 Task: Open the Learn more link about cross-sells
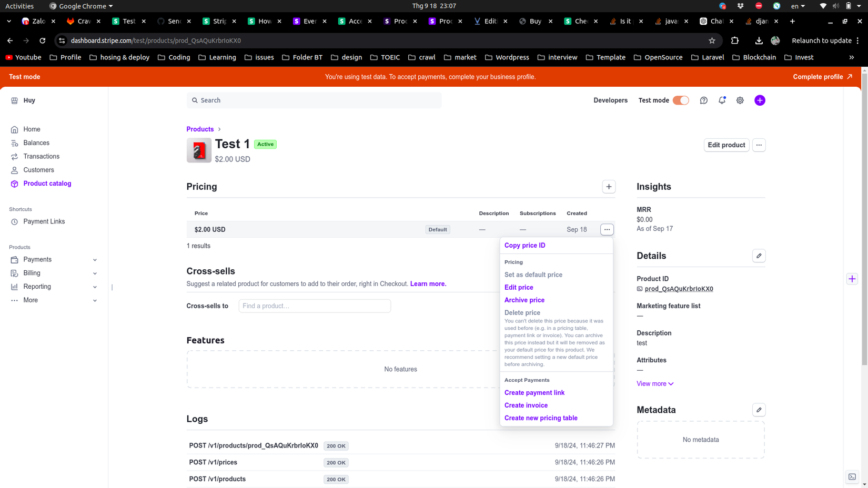(x=428, y=283)
